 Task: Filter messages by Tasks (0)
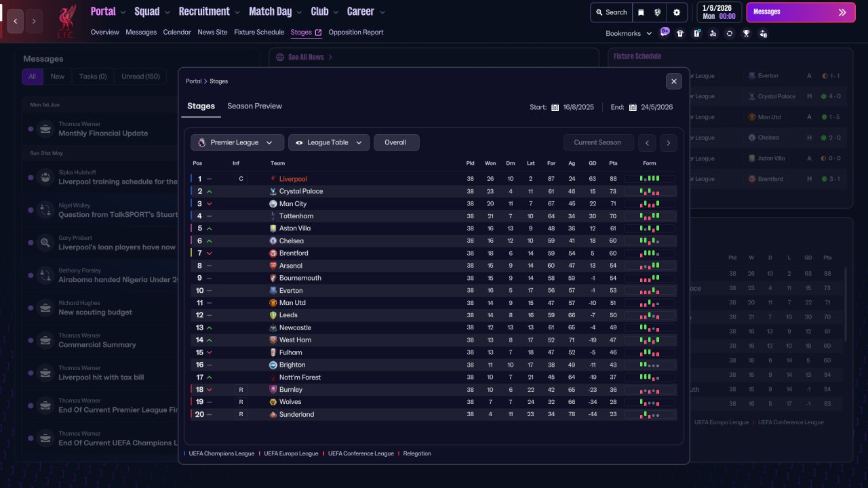pyautogui.click(x=93, y=77)
